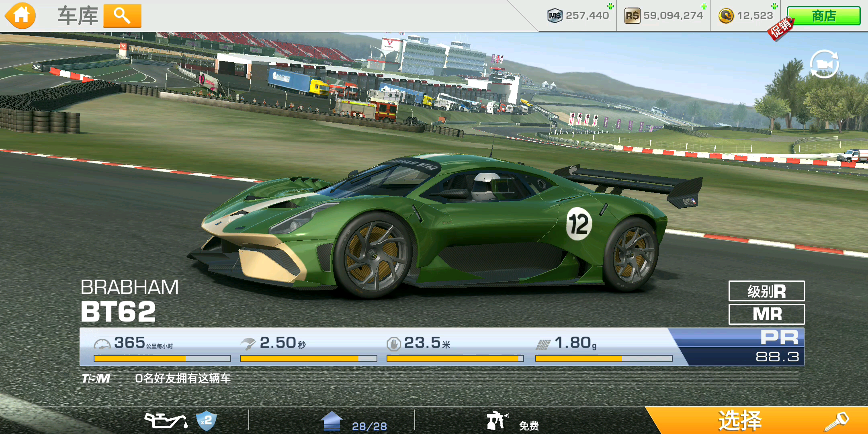Screen dimensions: 868x434
Task: Tap the gold coin icon
Action: (726, 16)
